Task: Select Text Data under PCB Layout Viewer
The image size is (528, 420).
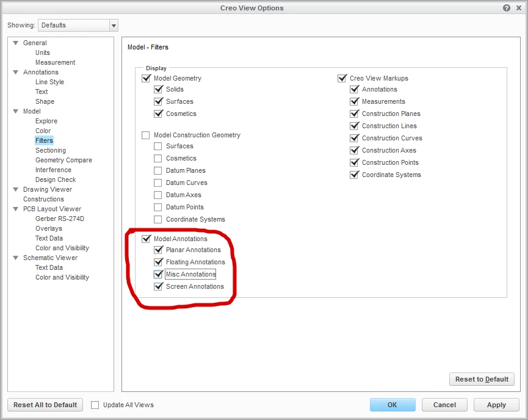Action: coord(49,238)
